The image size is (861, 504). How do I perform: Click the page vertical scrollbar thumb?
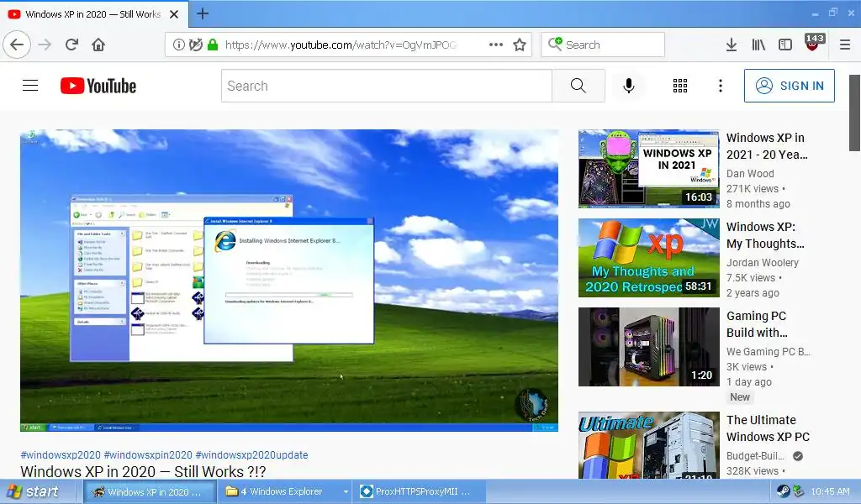coord(854,113)
